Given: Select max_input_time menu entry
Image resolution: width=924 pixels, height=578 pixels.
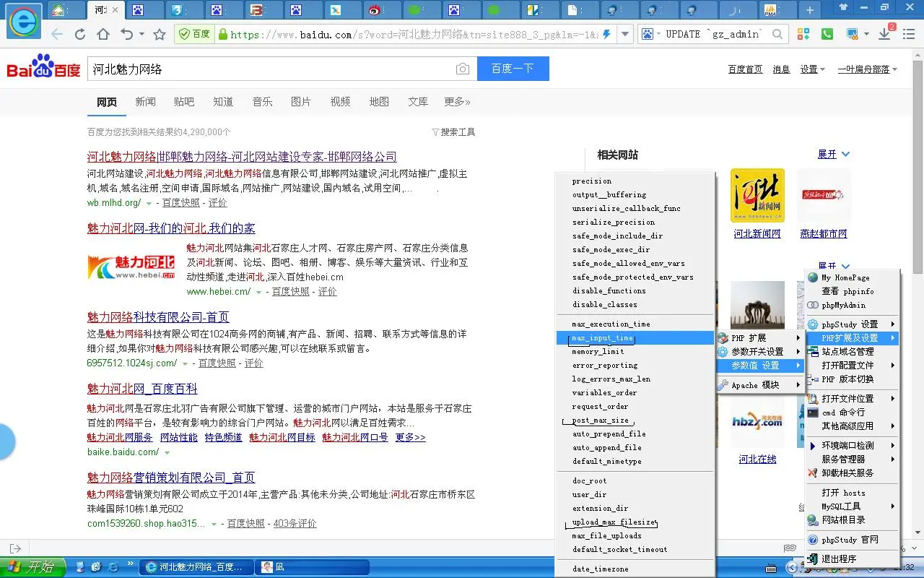Looking at the screenshot, I should pyautogui.click(x=635, y=338).
